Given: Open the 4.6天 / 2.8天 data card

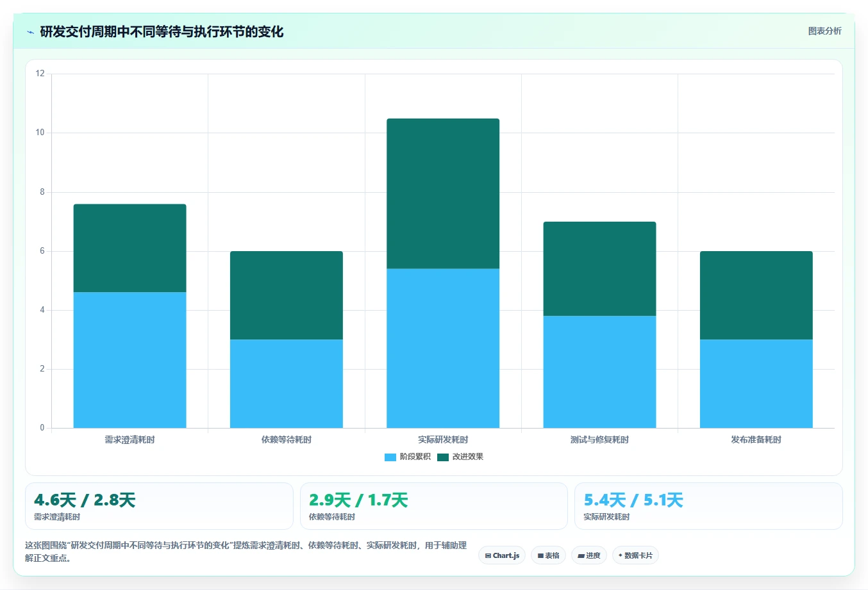Looking at the screenshot, I should (x=159, y=506).
